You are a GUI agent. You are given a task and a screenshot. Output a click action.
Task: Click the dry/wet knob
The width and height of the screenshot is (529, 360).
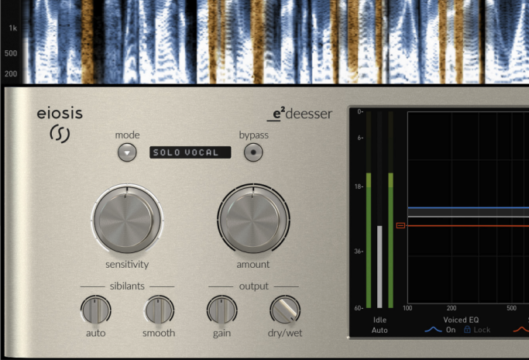(x=285, y=310)
